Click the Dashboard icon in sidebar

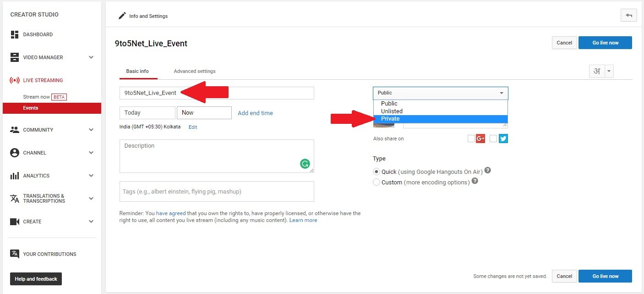(x=14, y=34)
